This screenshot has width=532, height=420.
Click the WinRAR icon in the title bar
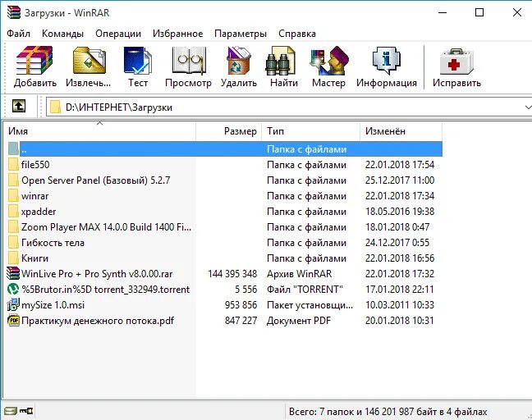(x=14, y=12)
